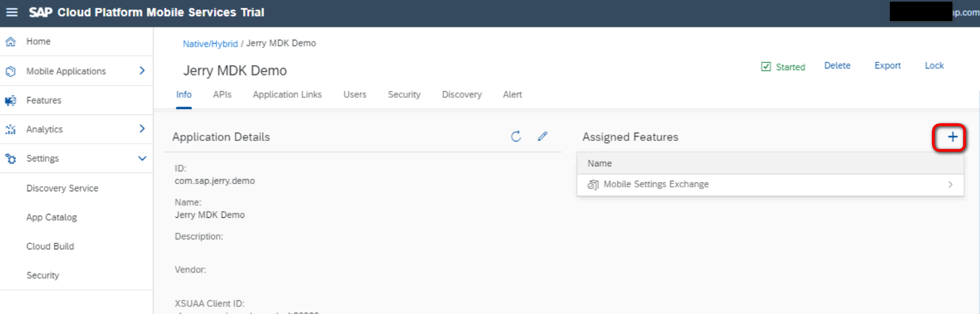Image resolution: width=980 pixels, height=314 pixels.
Task: Collapse the Settings section chevron
Action: point(142,158)
